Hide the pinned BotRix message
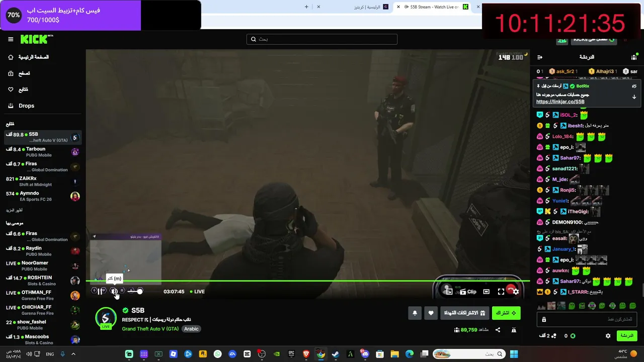The width and height of the screenshot is (644, 362). (634, 86)
